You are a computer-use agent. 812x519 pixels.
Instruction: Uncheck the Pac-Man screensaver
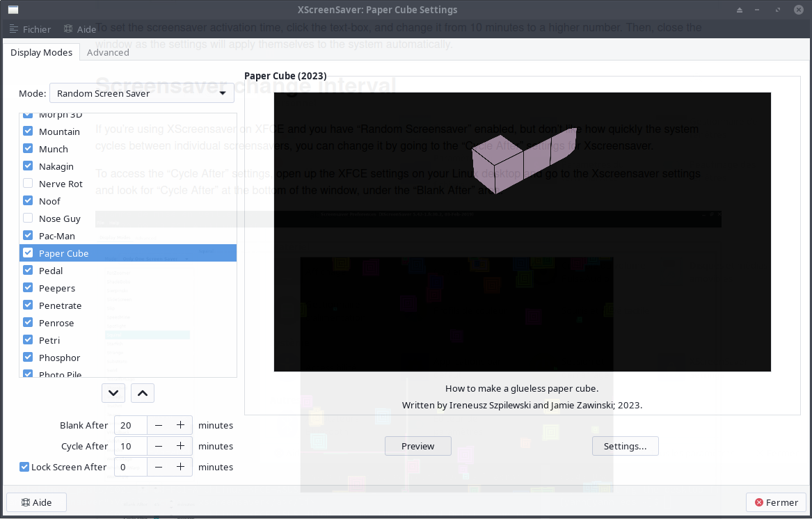pyautogui.click(x=28, y=236)
